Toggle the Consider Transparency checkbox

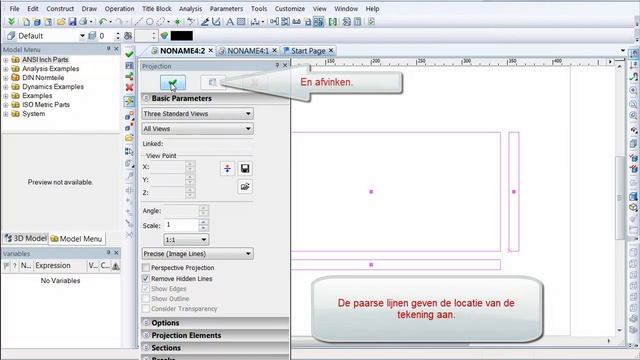pos(146,309)
